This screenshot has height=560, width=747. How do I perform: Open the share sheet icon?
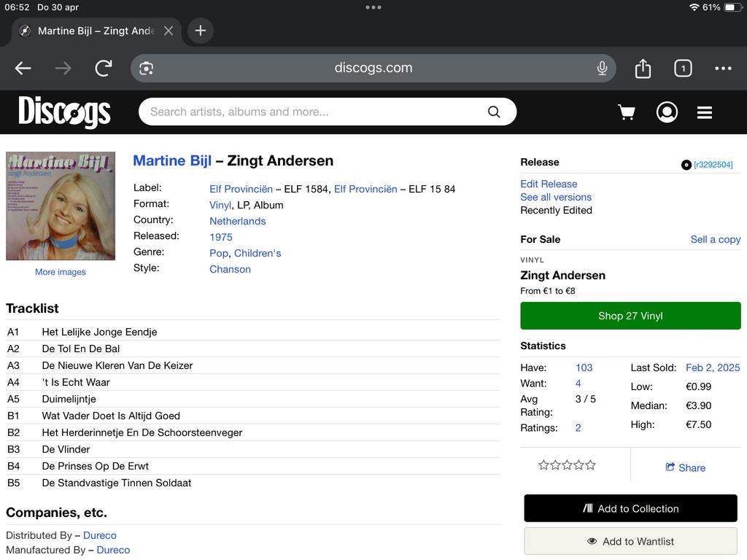coord(643,68)
